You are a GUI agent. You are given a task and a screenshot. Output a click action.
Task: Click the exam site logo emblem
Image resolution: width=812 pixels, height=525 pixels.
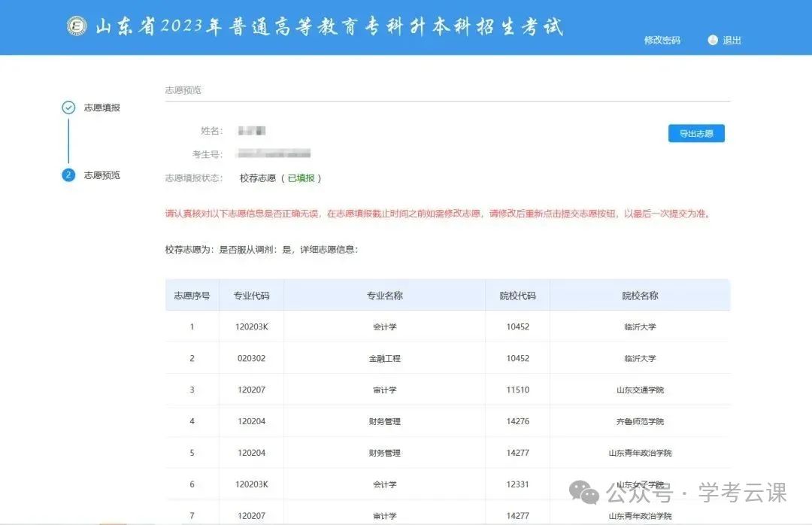point(77,26)
